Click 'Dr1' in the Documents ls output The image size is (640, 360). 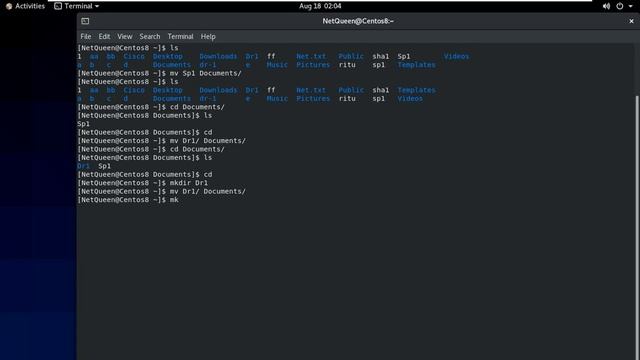coord(83,166)
